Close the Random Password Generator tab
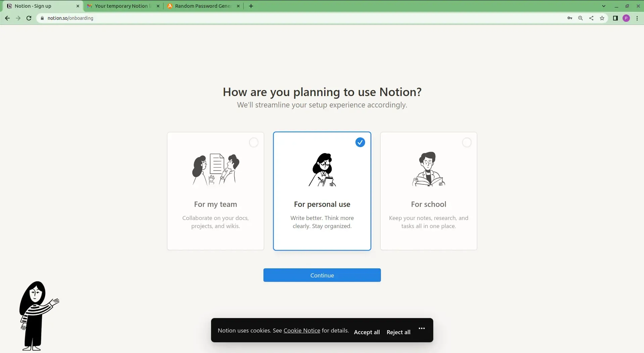The width and height of the screenshot is (644, 353). 238,6
